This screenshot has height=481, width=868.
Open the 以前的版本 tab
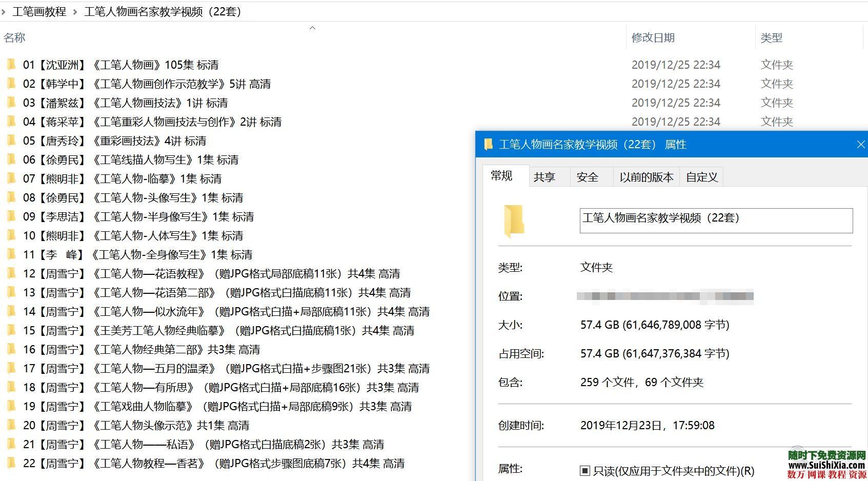click(x=645, y=176)
